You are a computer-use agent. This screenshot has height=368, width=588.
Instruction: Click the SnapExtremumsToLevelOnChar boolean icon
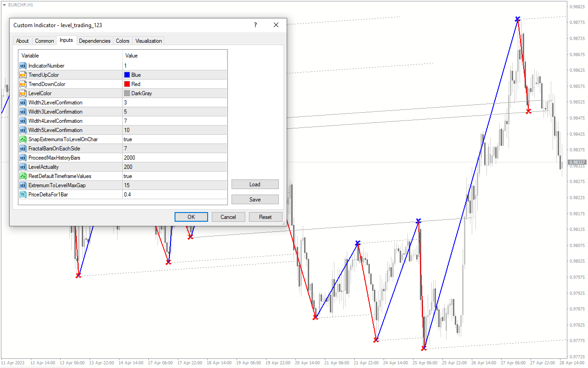pyautogui.click(x=23, y=139)
